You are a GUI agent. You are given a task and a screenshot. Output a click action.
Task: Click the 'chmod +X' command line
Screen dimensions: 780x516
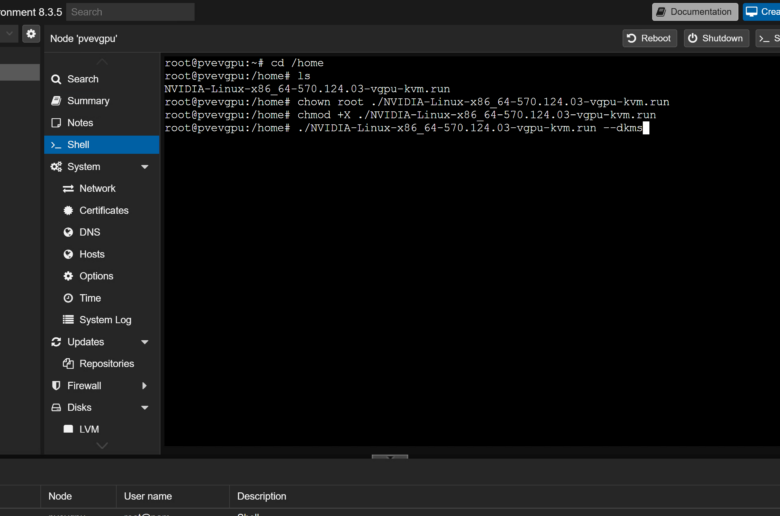click(410, 115)
